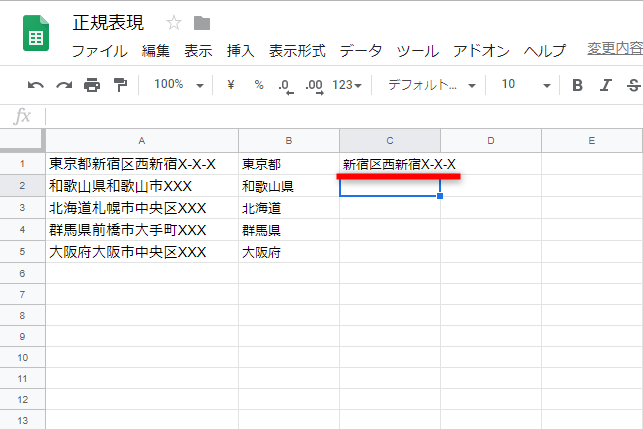Select the paint format tool

[x=120, y=85]
